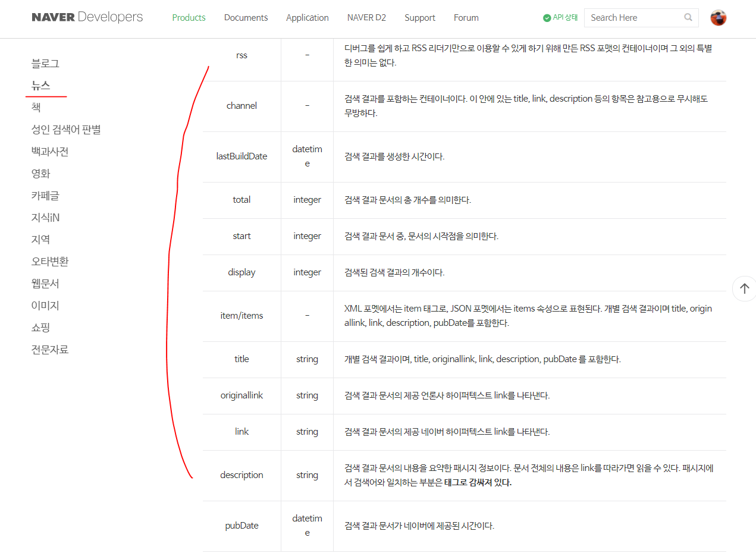Screen dimensions: 756x553
Task: Click the string type in title row
Action: pos(307,359)
